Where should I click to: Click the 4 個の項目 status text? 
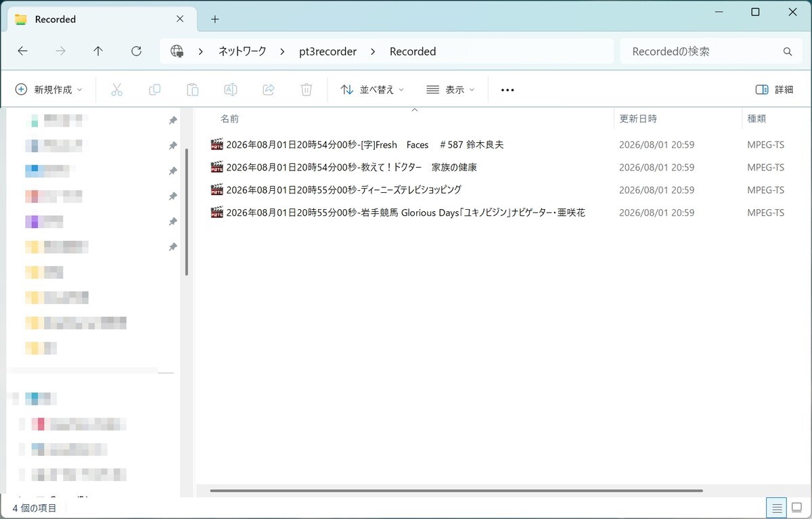35,507
